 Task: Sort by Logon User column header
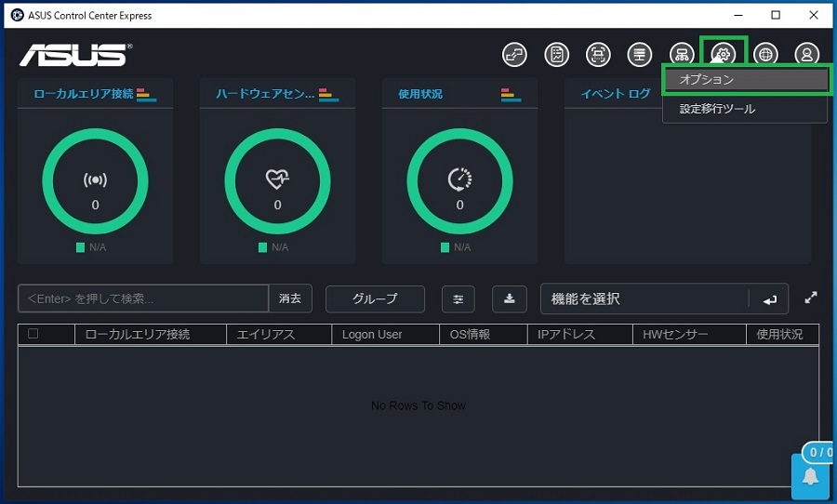coord(385,334)
